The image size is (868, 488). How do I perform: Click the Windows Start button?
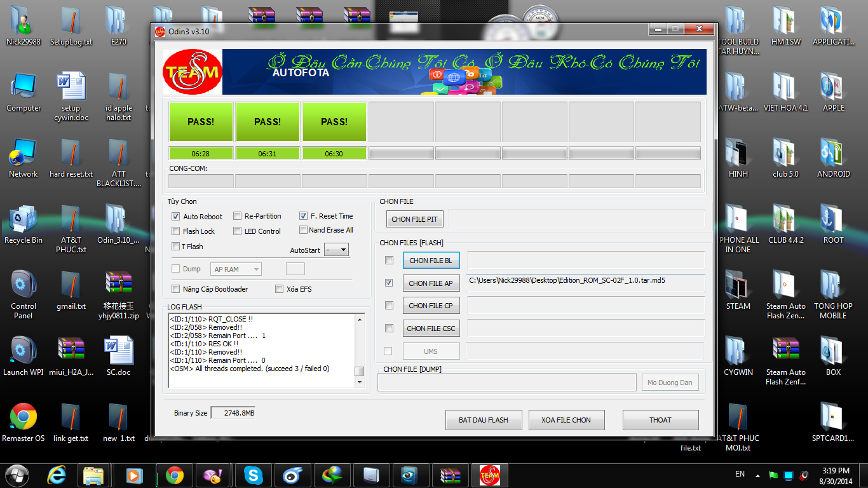pos(17,475)
